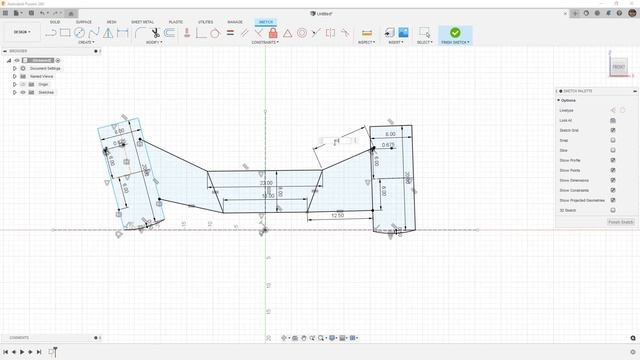640x360 pixels.
Task: Switch to the Mesh tab
Action: [111, 22]
